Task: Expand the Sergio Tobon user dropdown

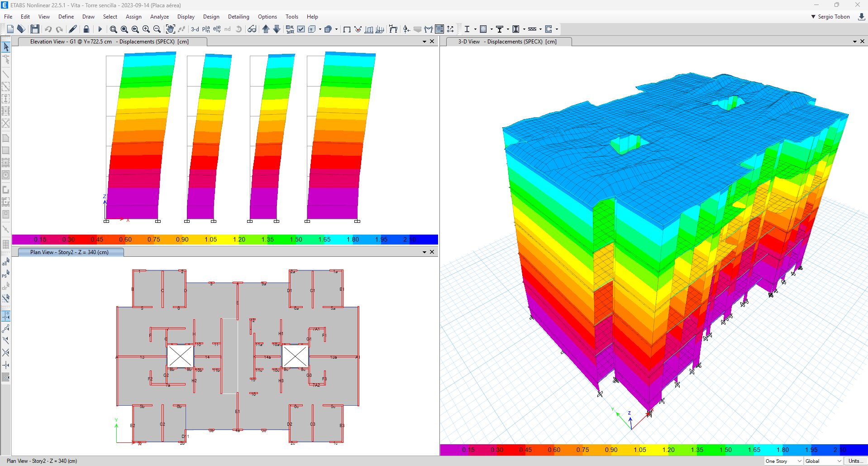Action: (830, 17)
